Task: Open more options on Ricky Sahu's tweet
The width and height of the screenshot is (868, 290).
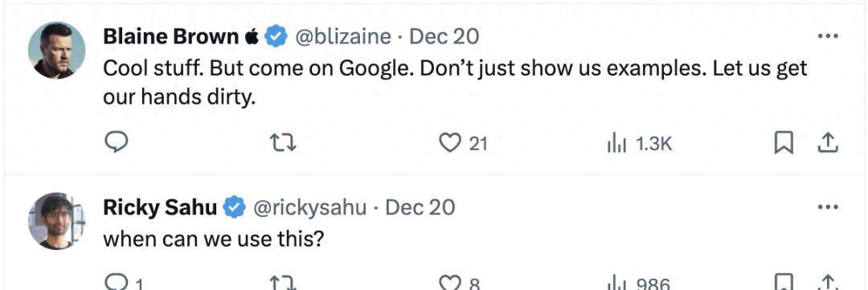Action: coord(828,207)
